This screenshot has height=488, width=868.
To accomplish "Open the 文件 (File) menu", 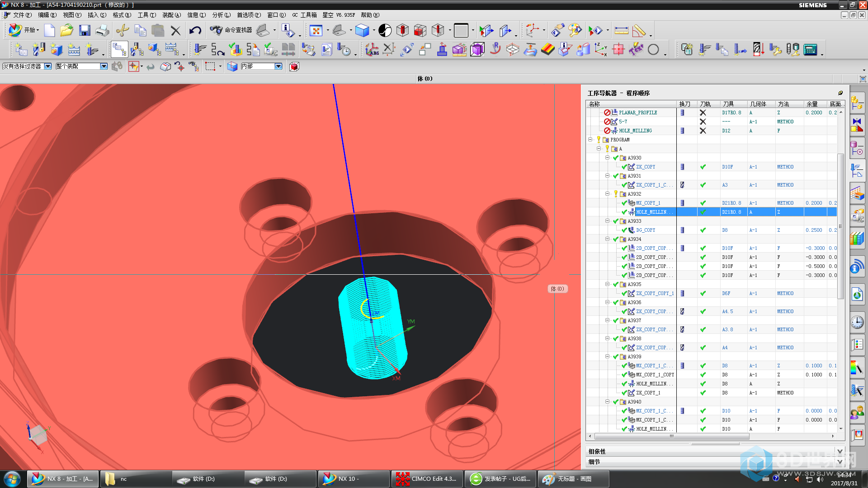I will tap(23, 15).
